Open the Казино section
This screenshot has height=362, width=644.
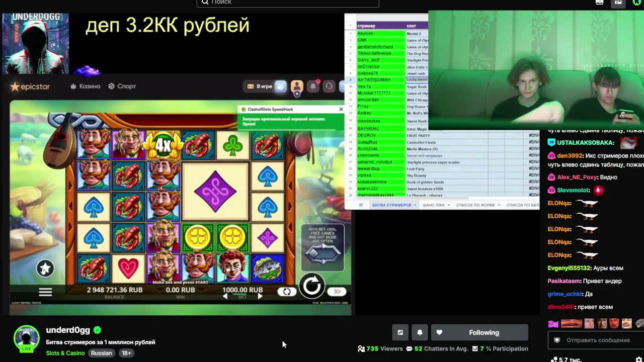(x=85, y=86)
